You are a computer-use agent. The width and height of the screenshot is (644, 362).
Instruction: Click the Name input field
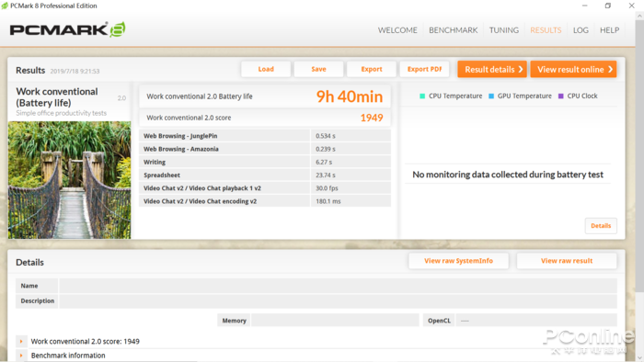(338, 286)
